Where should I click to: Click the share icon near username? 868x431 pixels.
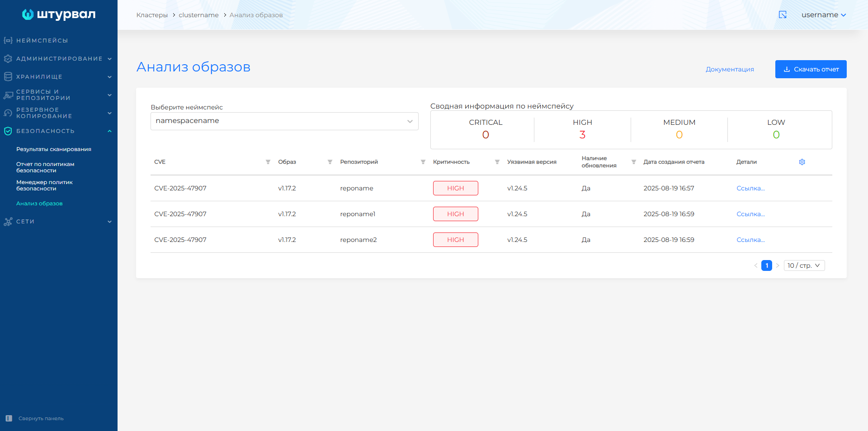pyautogui.click(x=783, y=14)
